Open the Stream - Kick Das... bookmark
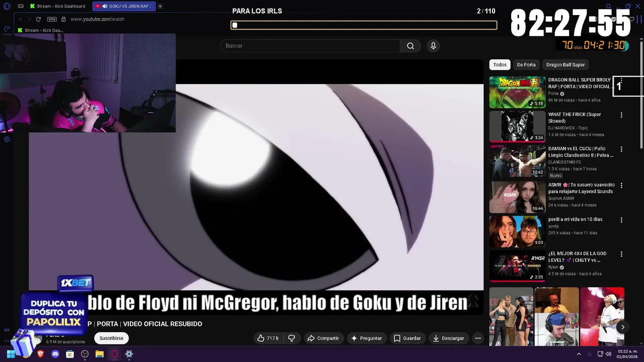 [40, 30]
